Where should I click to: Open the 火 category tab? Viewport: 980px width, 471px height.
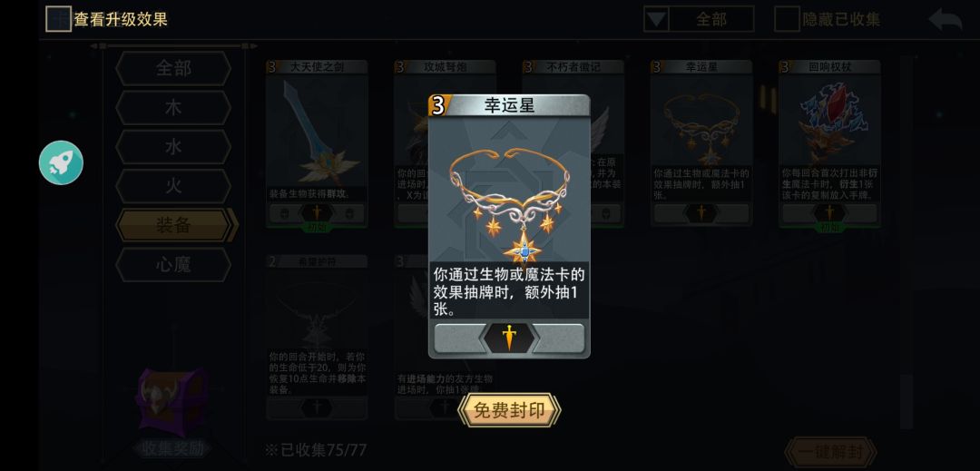pyautogui.click(x=173, y=186)
